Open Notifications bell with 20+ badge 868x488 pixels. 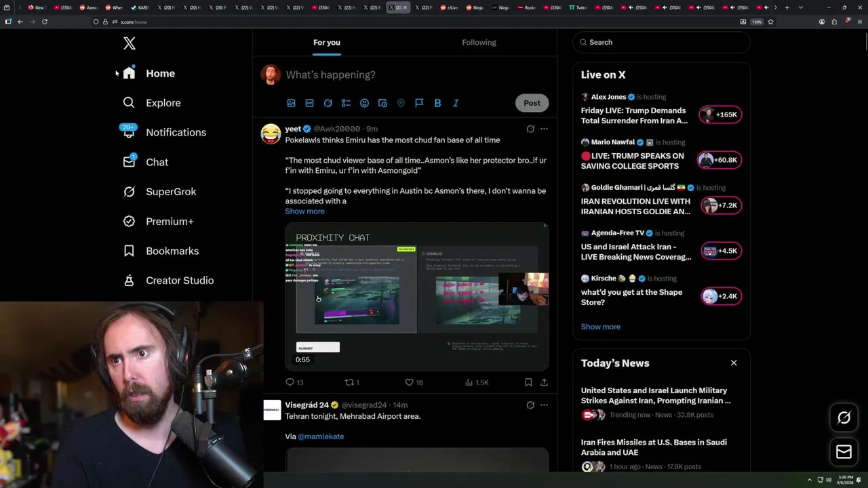tap(128, 131)
